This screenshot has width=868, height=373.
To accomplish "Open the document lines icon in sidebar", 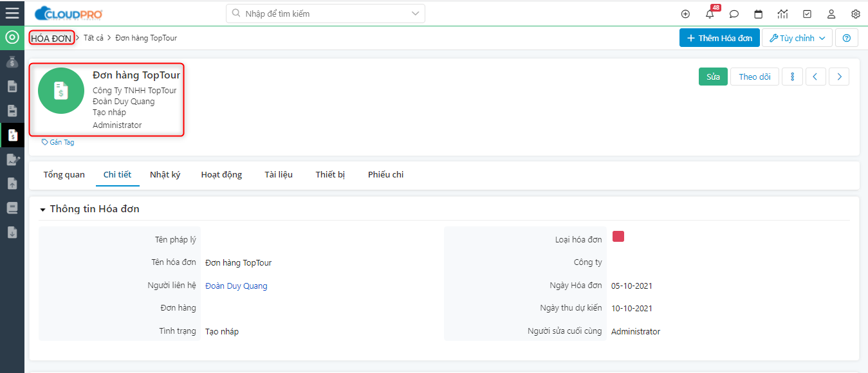I will pyautogui.click(x=12, y=111).
